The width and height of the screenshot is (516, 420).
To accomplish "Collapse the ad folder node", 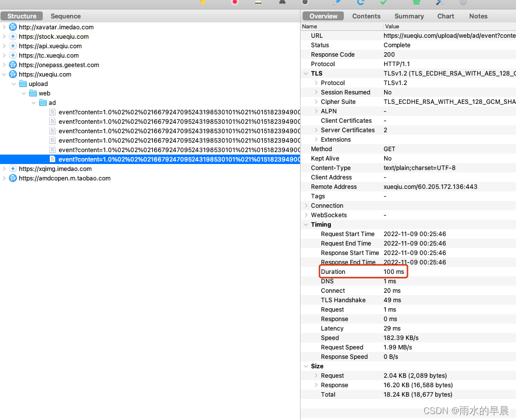I will pyautogui.click(x=33, y=103).
